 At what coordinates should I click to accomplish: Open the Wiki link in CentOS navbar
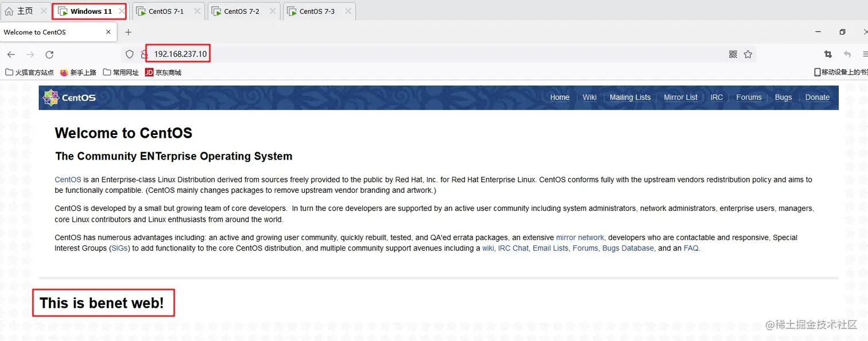[590, 98]
